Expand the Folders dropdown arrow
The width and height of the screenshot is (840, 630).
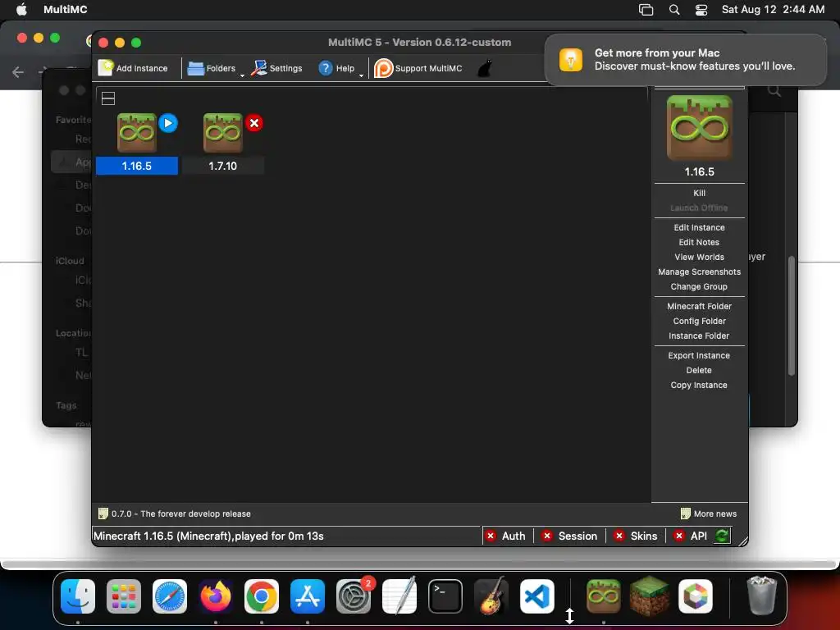click(242, 75)
